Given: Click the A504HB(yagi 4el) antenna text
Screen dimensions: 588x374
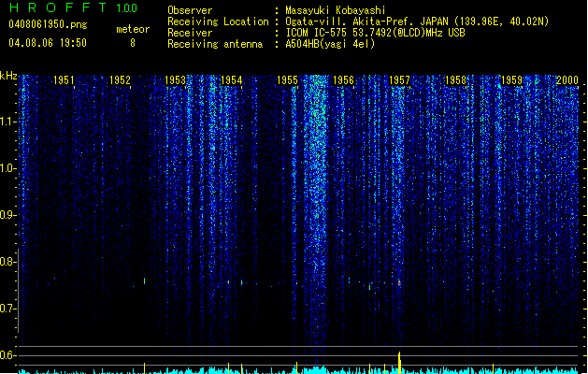Looking at the screenshot, I should point(330,44).
